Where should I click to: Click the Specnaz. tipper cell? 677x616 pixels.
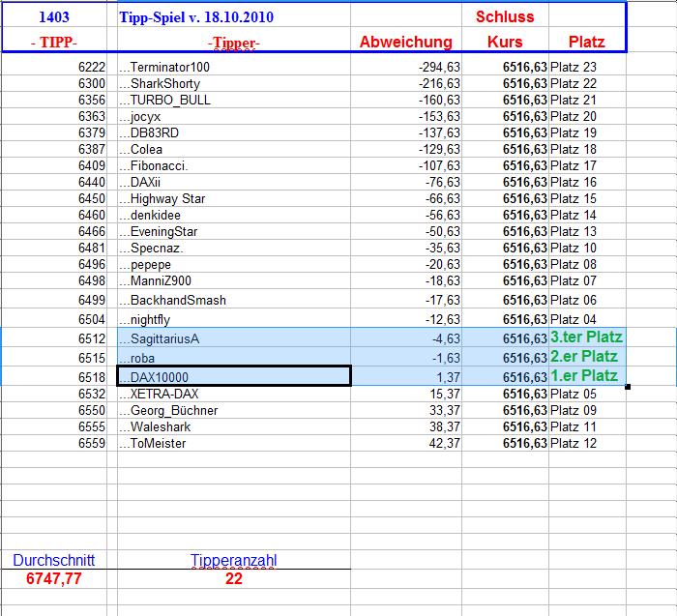234,248
